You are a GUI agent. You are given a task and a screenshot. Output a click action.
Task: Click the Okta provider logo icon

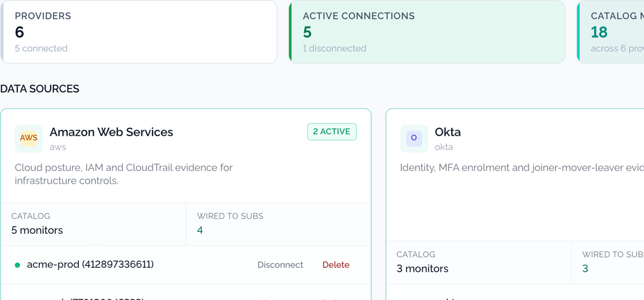[414, 139]
